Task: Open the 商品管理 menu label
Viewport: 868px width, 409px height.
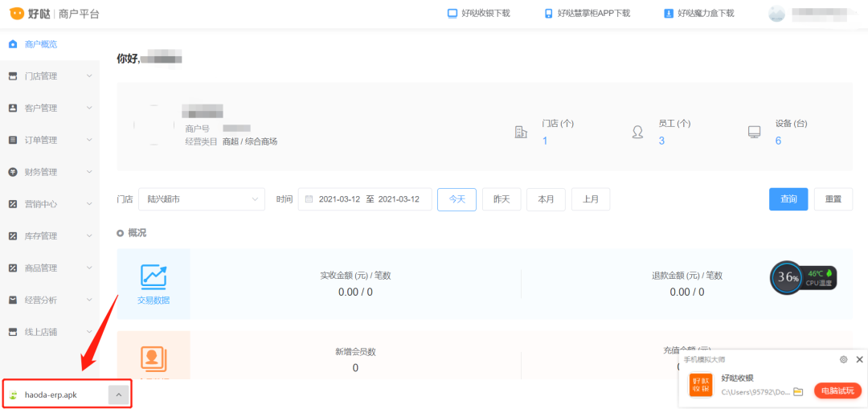Action: point(41,268)
